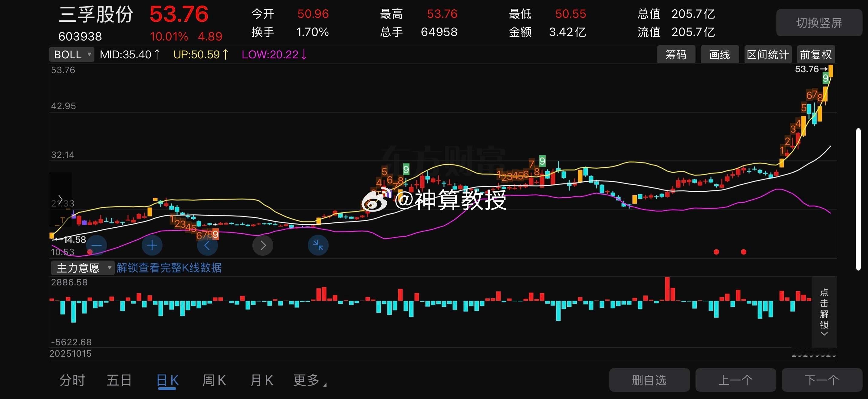Viewport: 868px width, 399px height.
Task: Move chart right with forward arrow icon
Action: pos(263,245)
